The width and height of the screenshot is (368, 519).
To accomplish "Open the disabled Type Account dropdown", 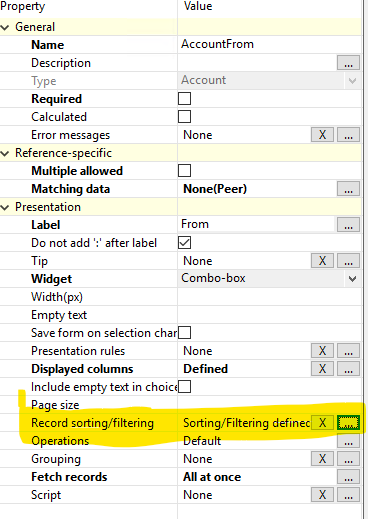I will 352,81.
